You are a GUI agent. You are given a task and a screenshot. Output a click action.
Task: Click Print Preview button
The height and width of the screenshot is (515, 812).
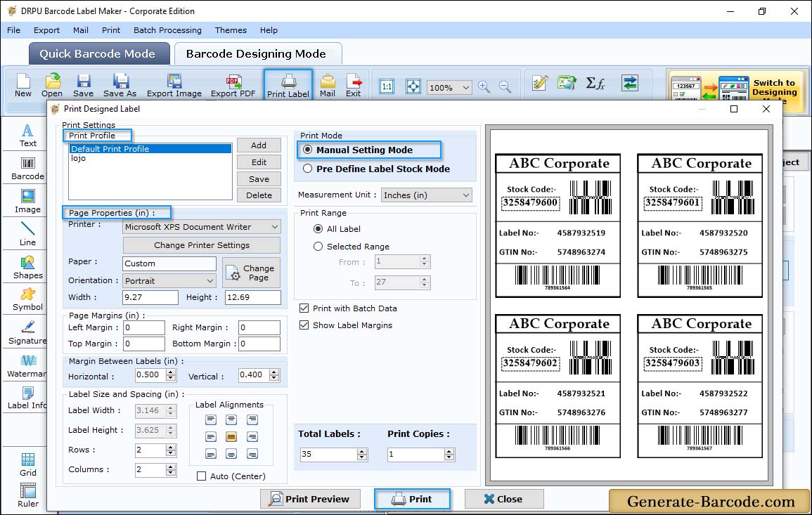coord(310,499)
